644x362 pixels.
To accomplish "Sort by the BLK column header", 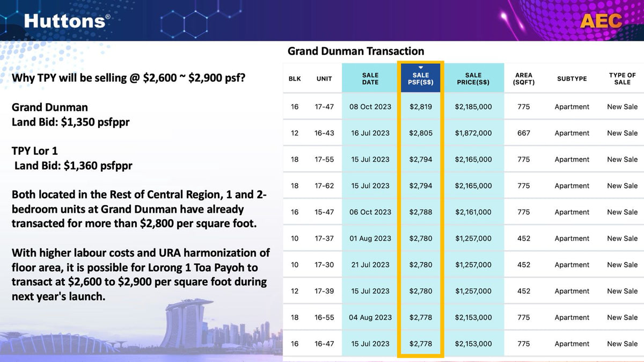I will point(295,78).
